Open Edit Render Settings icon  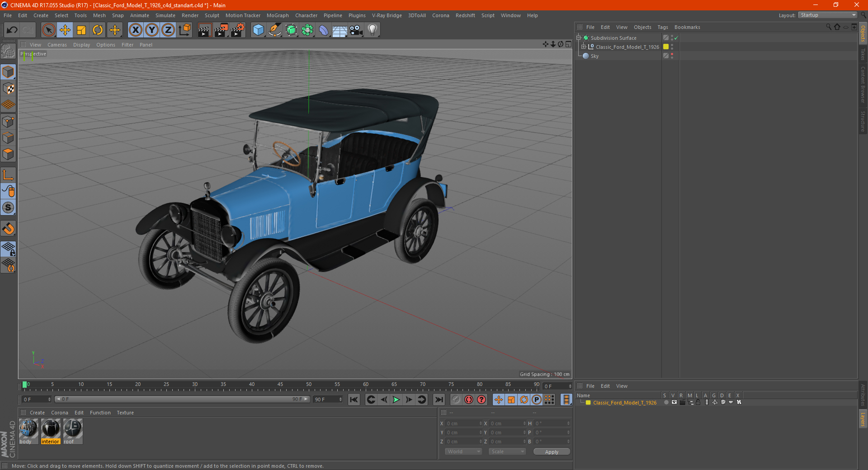pyautogui.click(x=238, y=30)
